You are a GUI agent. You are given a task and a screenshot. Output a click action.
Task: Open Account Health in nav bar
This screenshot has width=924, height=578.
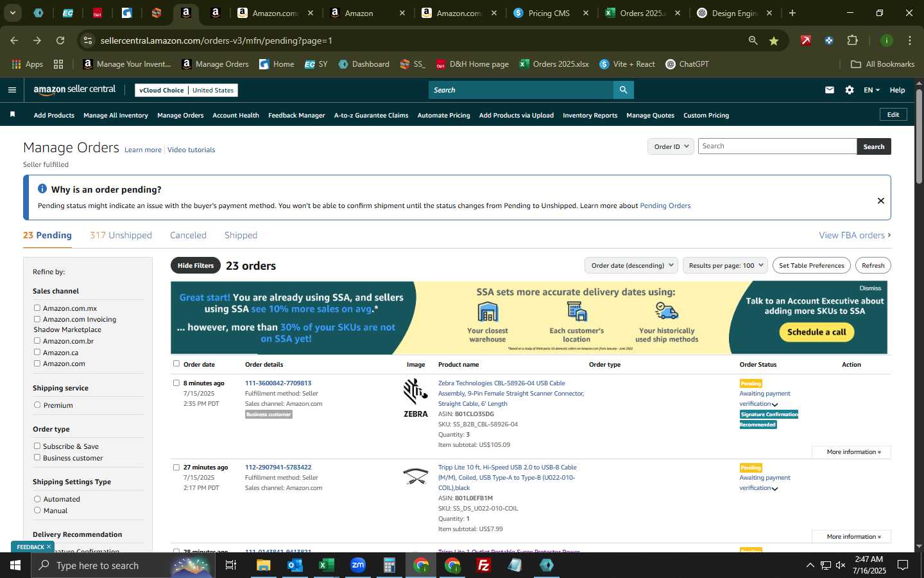[x=235, y=115]
